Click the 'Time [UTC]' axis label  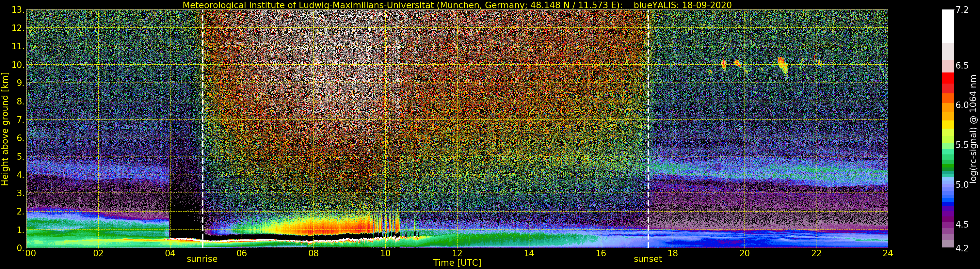[457, 263]
